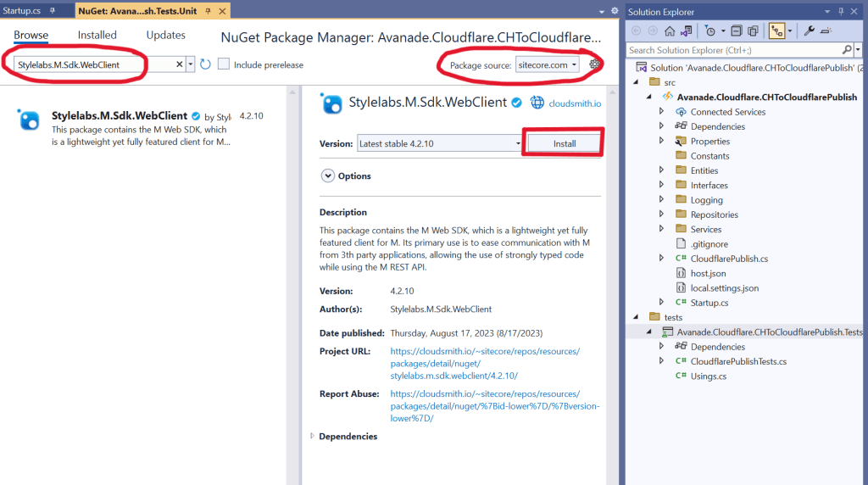868x485 pixels.
Task: Open the Version dropdown showing Latest stable 4.2.10
Action: click(x=439, y=143)
